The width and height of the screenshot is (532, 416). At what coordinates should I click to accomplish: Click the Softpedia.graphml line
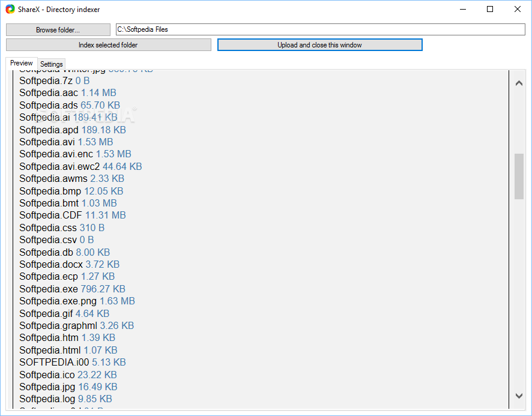point(77,326)
